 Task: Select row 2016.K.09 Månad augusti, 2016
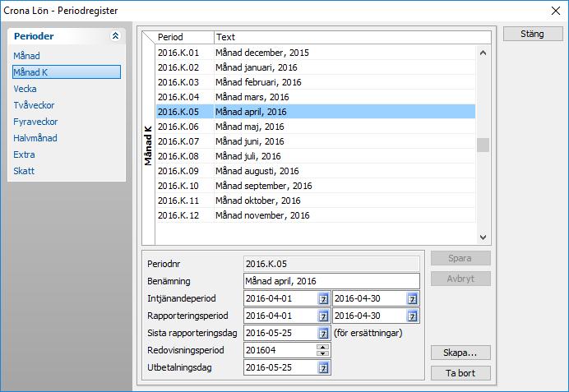(x=316, y=171)
